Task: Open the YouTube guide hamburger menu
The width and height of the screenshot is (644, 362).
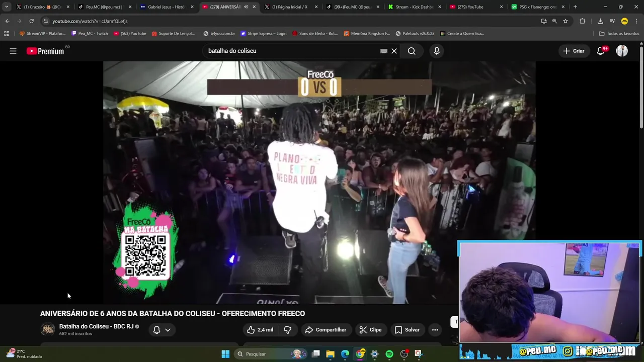Action: pos(13,51)
